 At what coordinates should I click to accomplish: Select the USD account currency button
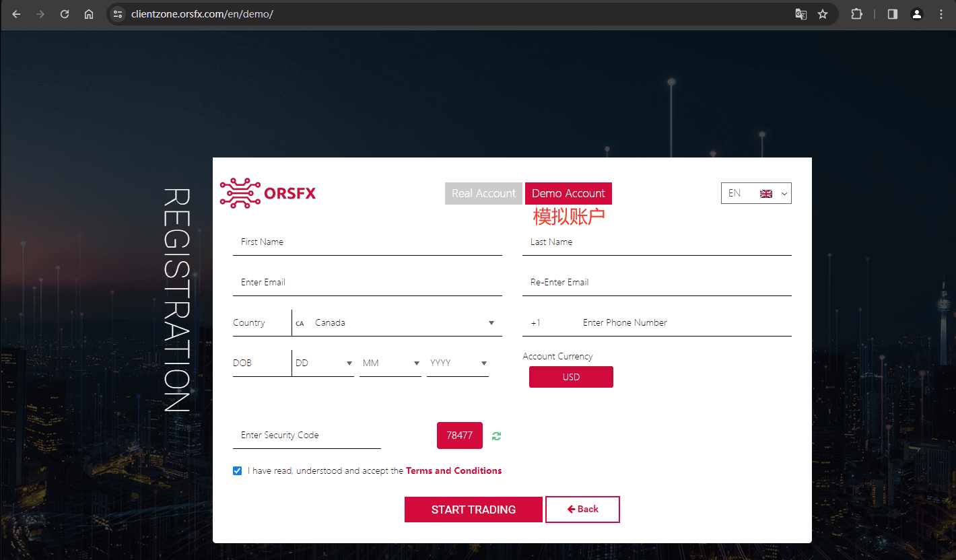(x=571, y=377)
